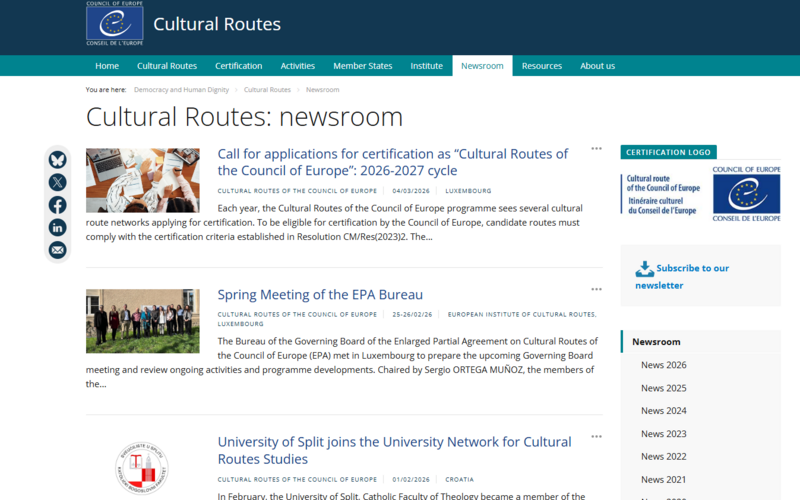
Task: Open the Activities menu
Action: click(x=297, y=66)
